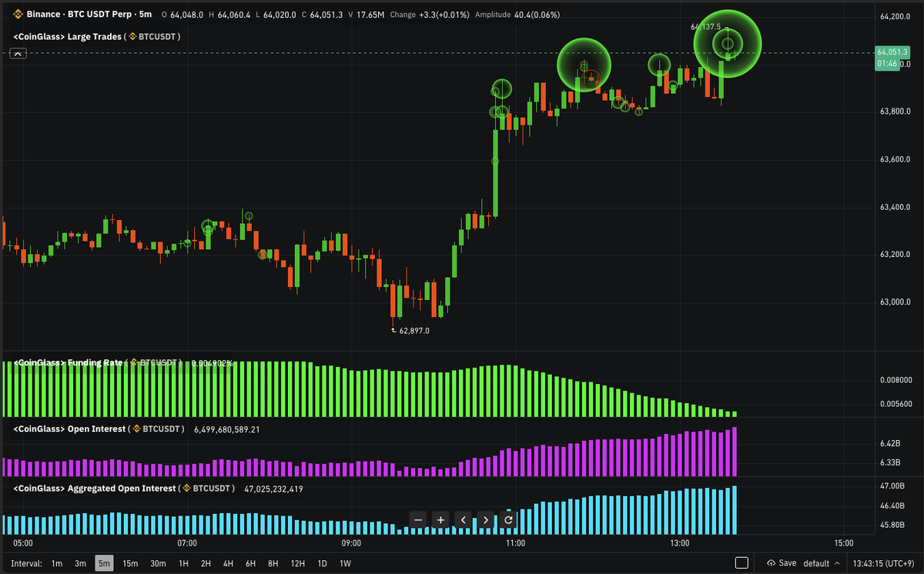Zoom in with the plus button
The height and width of the screenshot is (574, 924).
440,520
